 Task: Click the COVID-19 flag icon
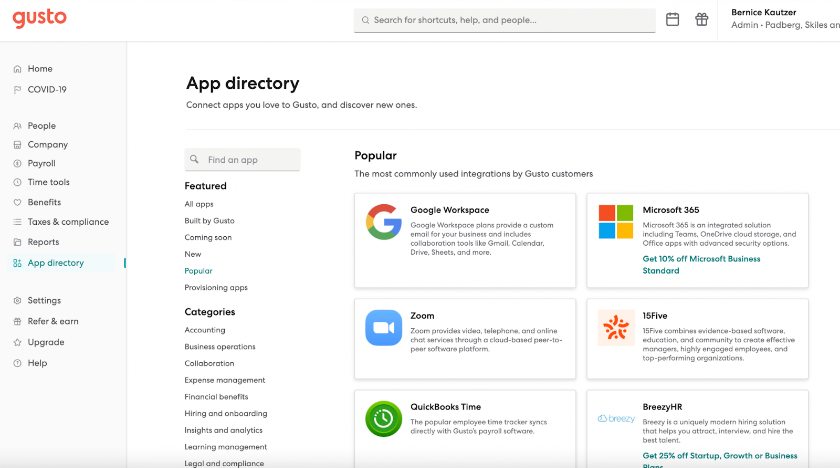(x=17, y=90)
